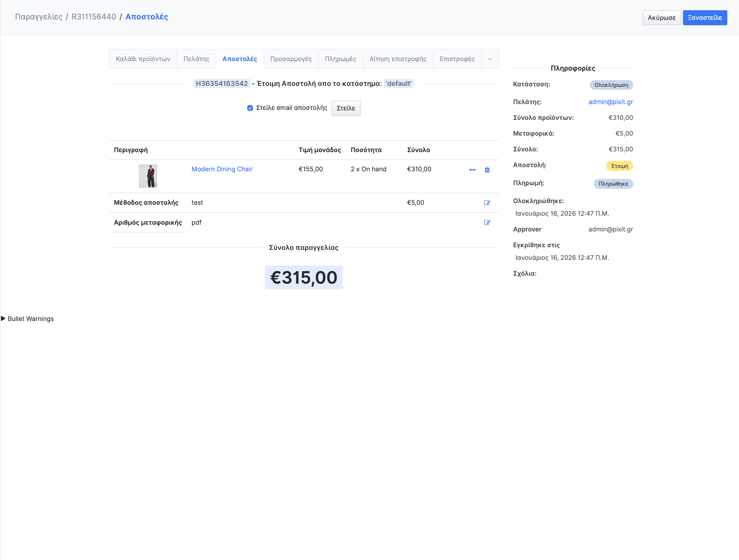Open the Καλάθι προϊόντων tab
739x560 pixels.
click(x=143, y=59)
